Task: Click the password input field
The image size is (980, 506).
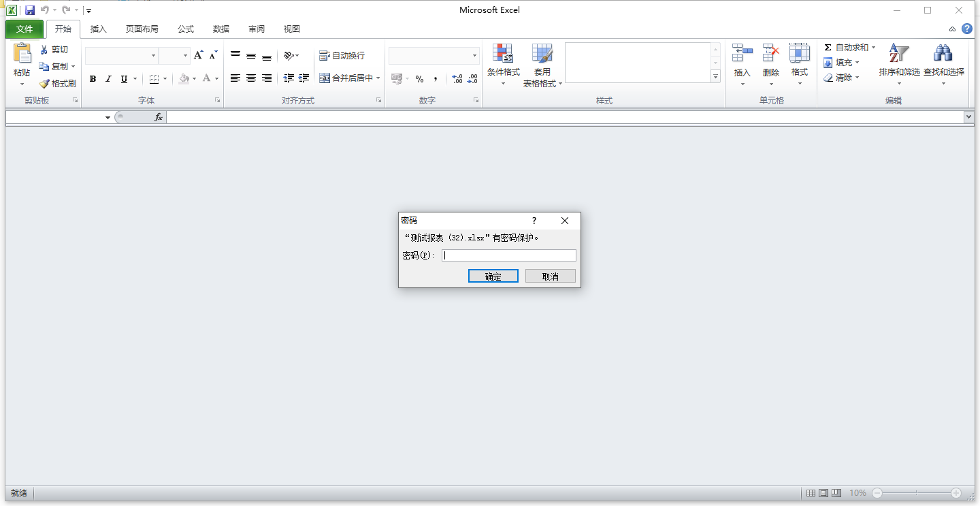Action: (508, 255)
